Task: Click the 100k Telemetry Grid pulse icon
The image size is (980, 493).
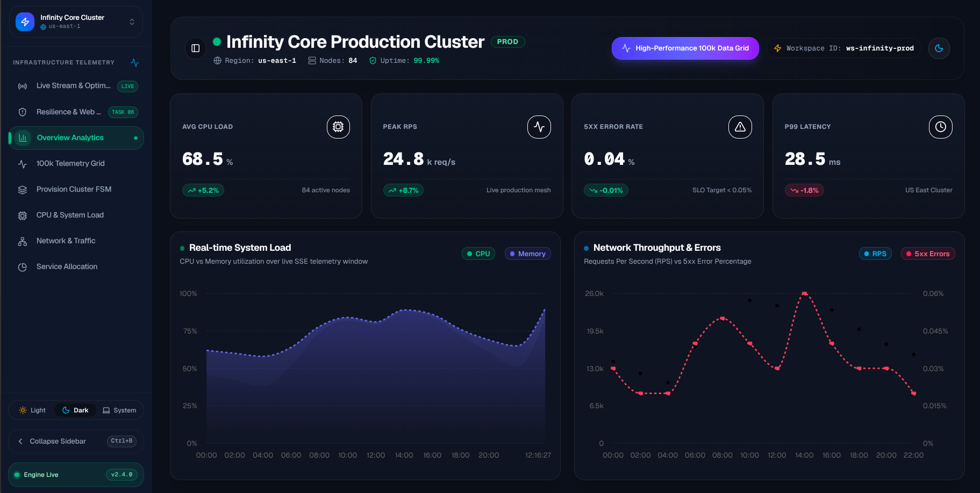Action: (x=23, y=164)
